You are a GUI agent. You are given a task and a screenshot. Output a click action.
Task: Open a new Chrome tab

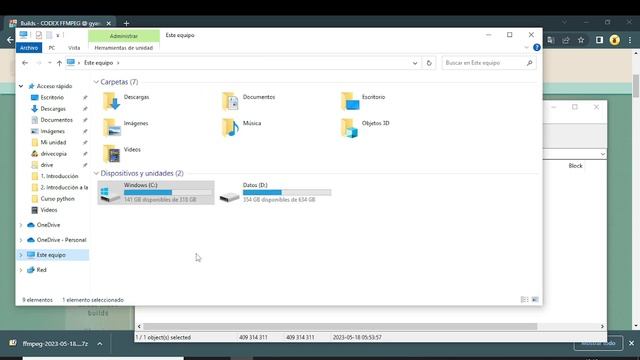click(127, 23)
